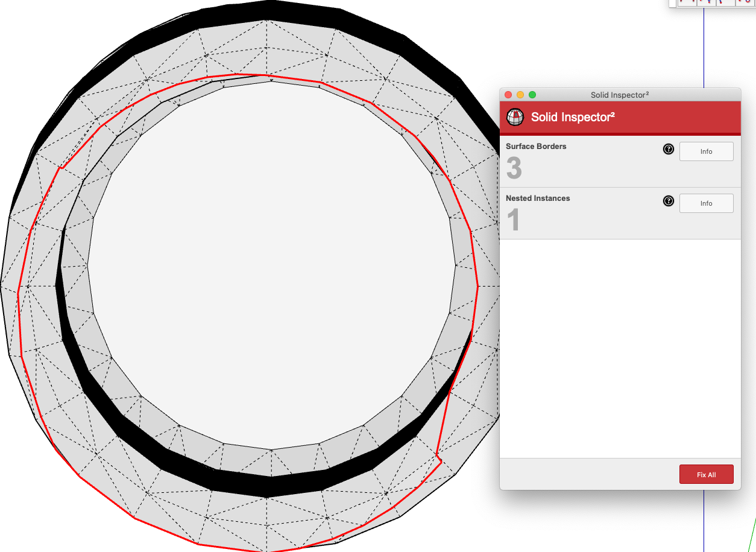Click the Nested Instances count of 1
This screenshot has height=552, width=756.
(513, 220)
